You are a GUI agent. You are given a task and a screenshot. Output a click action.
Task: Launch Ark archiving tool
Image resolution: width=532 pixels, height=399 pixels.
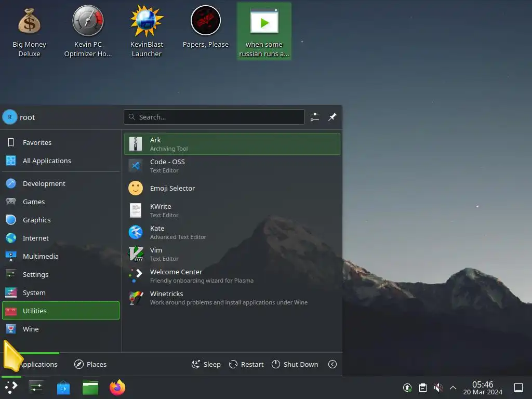232,144
